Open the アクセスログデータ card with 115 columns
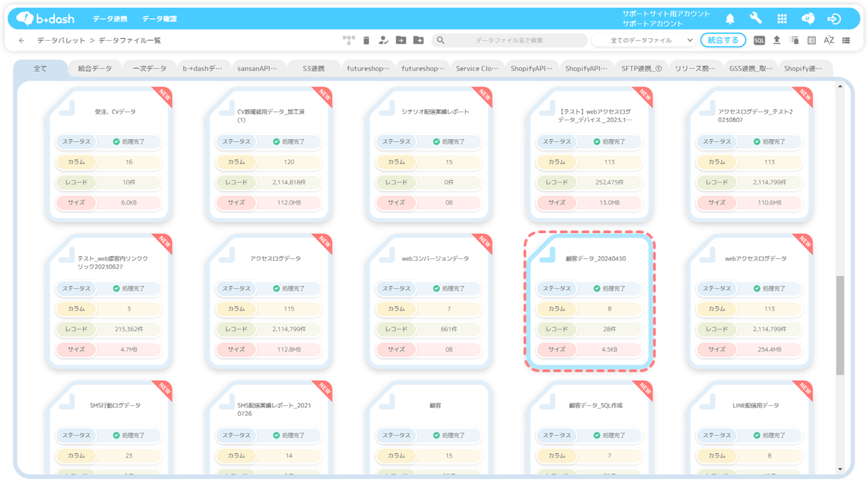This screenshot has height=488, width=868. point(269,300)
